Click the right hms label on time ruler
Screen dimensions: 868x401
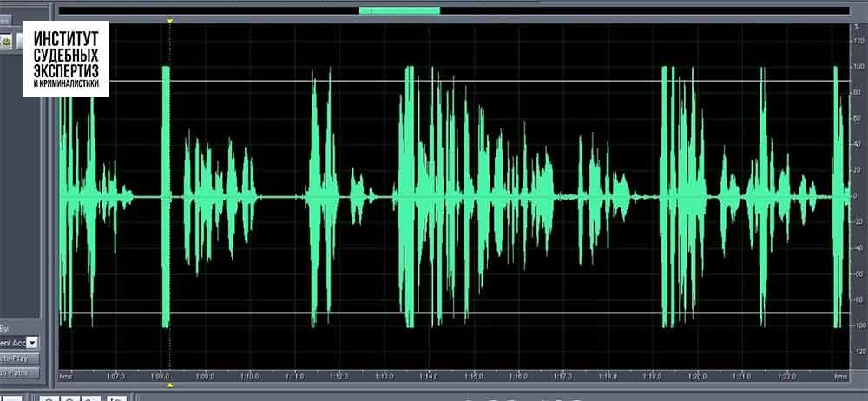click(x=840, y=377)
